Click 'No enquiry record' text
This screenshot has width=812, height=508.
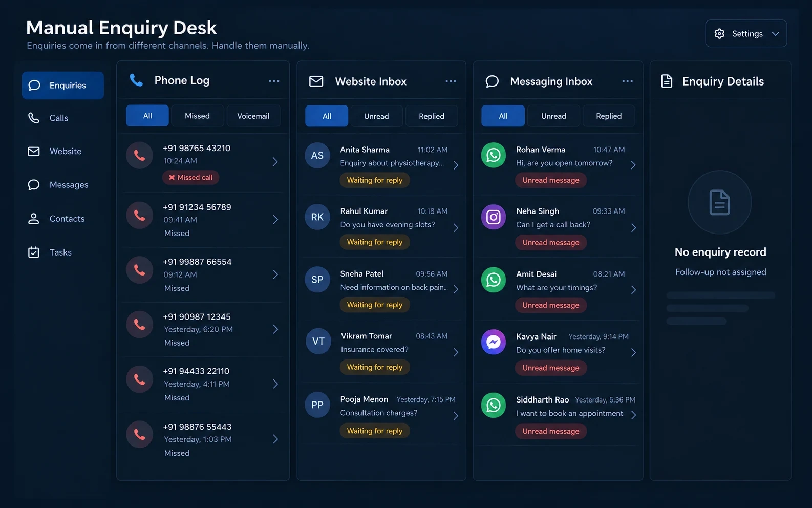[x=720, y=252]
